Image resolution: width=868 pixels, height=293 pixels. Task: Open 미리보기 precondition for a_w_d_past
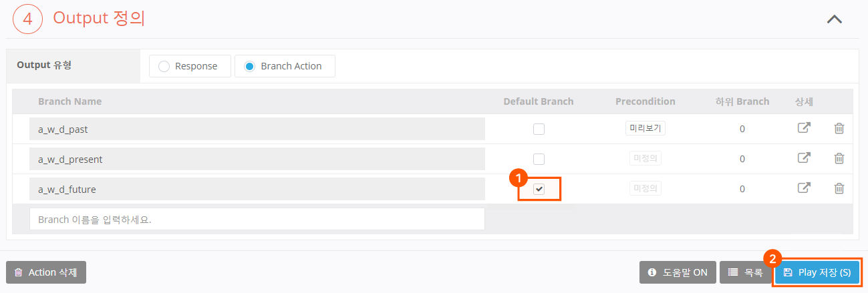645,128
